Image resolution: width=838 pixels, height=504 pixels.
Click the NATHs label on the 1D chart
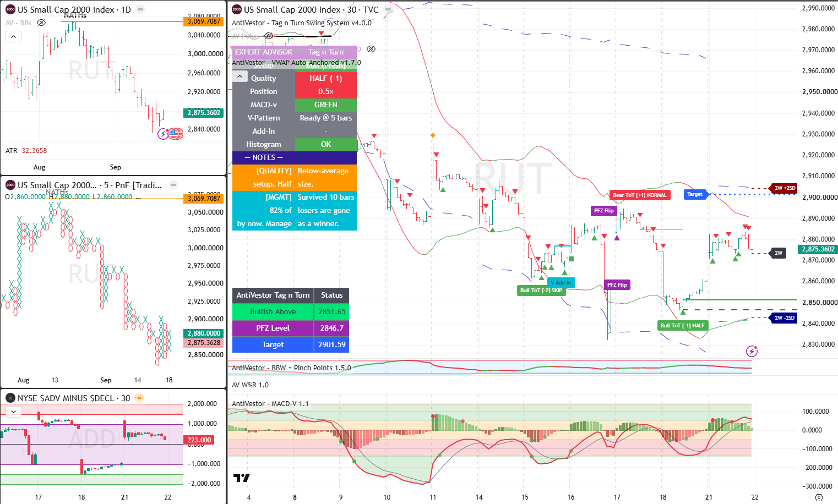pos(75,15)
